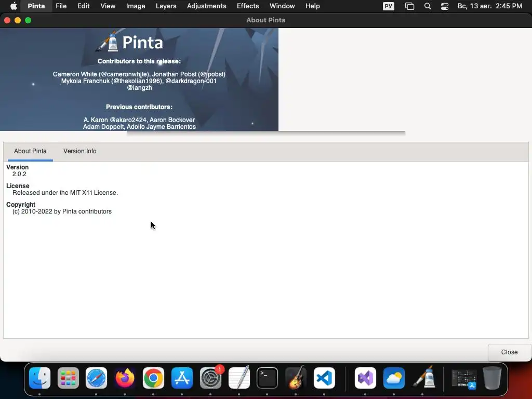Open the Image menu

pyautogui.click(x=136, y=6)
